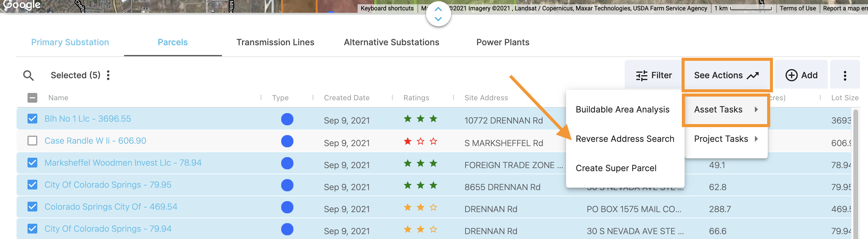Open the See Actions dropdown
The width and height of the screenshot is (868, 239).
[x=726, y=75]
